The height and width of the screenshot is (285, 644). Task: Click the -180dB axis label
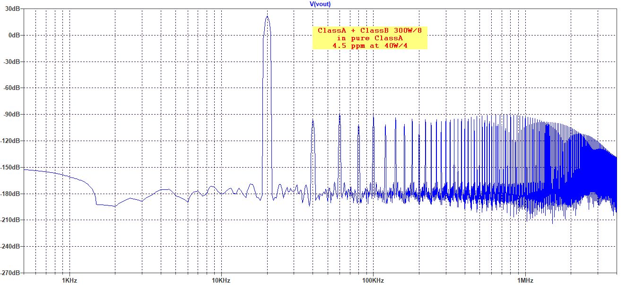coord(10,194)
